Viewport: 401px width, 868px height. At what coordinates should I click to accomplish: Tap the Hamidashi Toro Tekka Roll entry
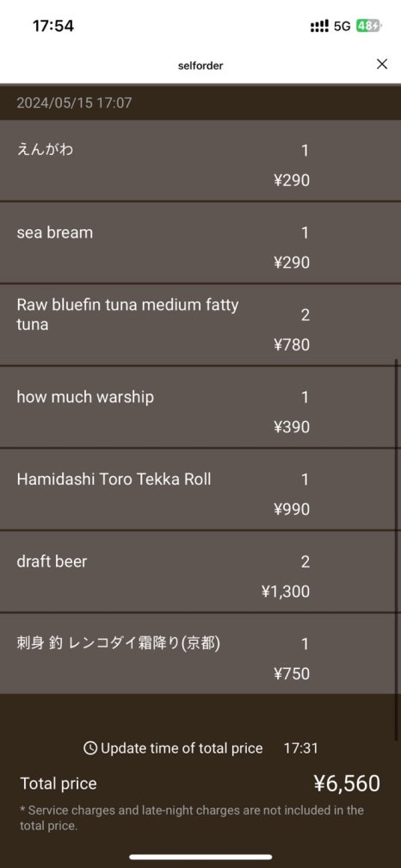(200, 489)
